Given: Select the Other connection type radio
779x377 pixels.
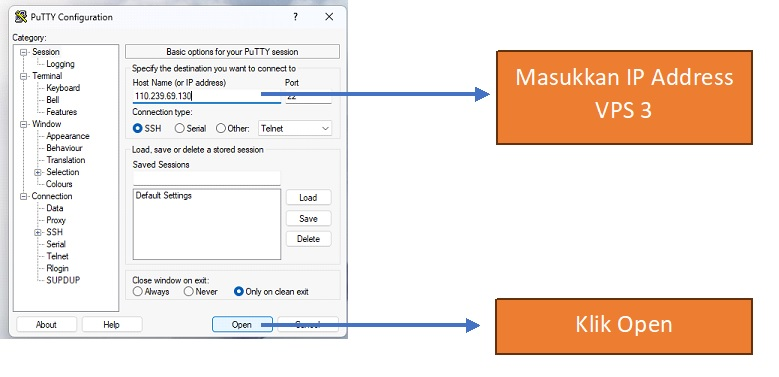Looking at the screenshot, I should pyautogui.click(x=221, y=129).
